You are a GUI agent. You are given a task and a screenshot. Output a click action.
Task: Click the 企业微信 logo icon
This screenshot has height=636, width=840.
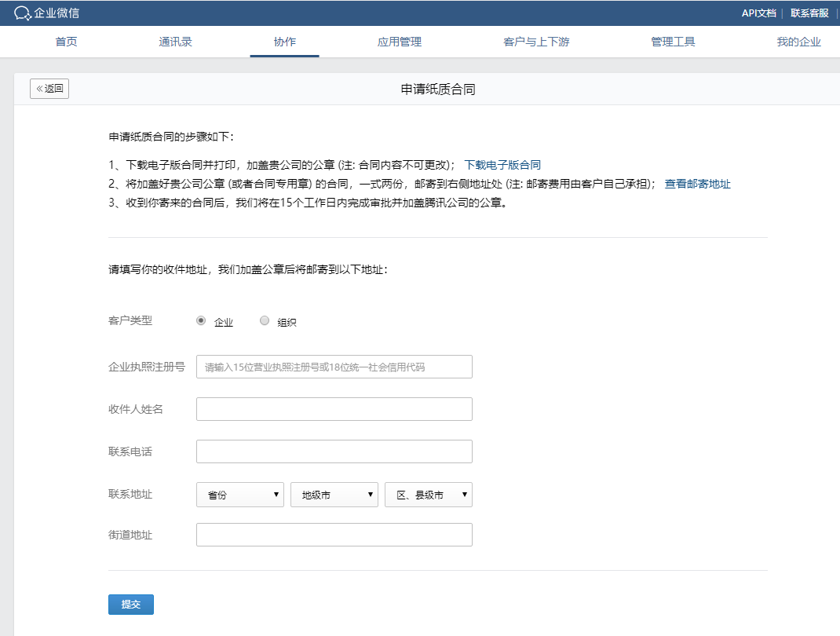click(23, 13)
